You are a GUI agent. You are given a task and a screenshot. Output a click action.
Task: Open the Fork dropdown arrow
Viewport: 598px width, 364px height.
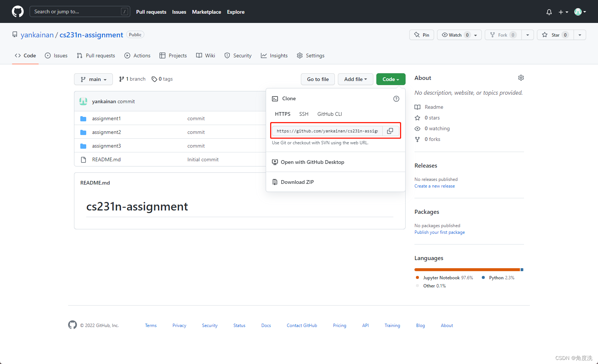tap(528, 35)
